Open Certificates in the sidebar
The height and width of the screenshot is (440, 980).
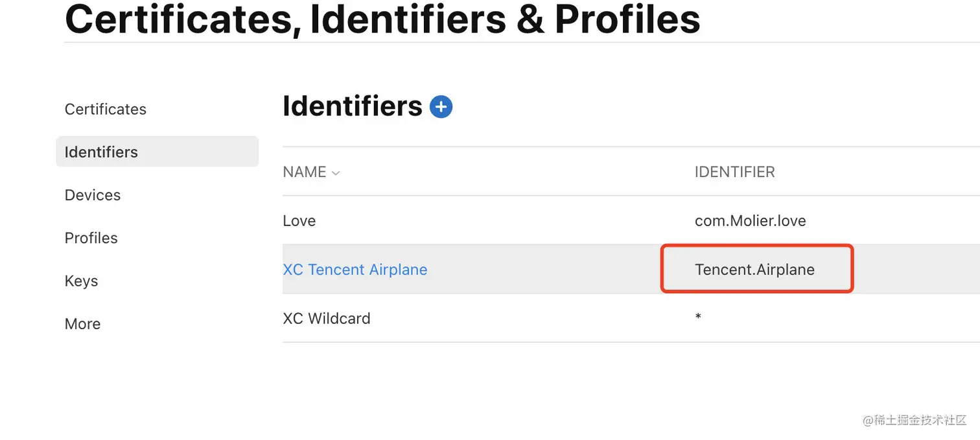(106, 109)
